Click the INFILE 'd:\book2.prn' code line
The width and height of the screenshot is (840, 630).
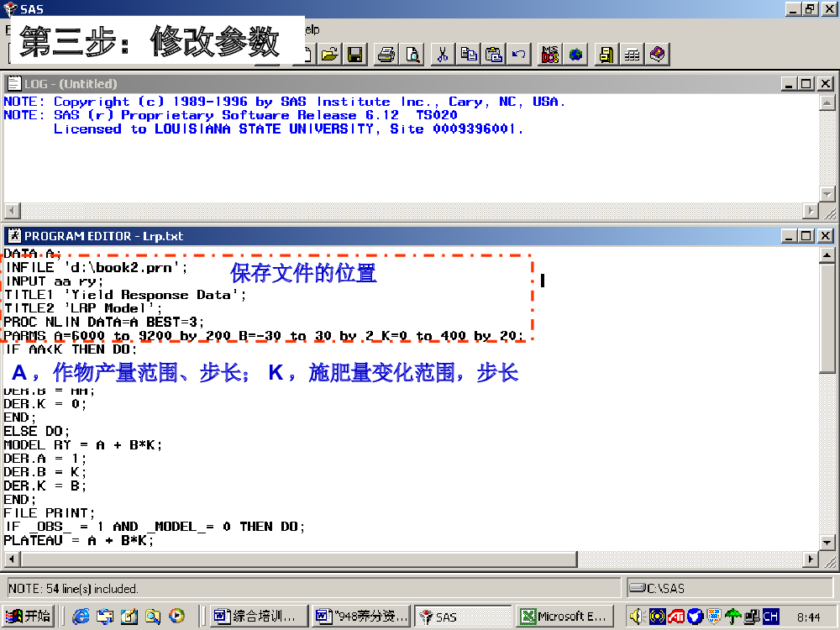point(97,267)
